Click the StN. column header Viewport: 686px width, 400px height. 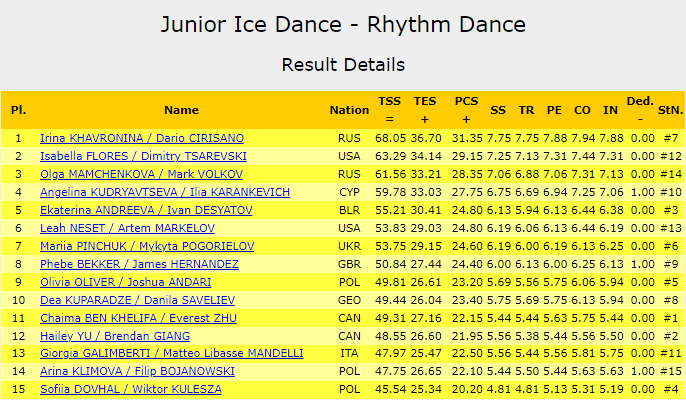pyautogui.click(x=669, y=110)
